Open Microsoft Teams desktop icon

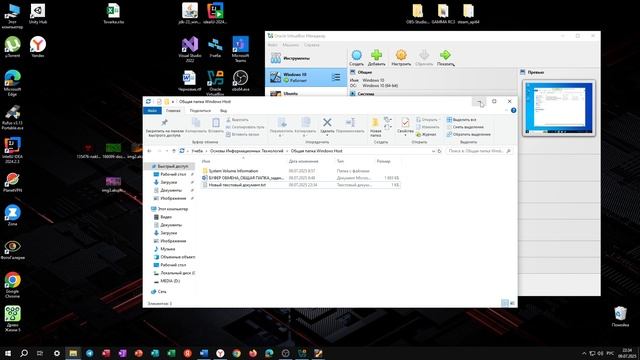240,49
